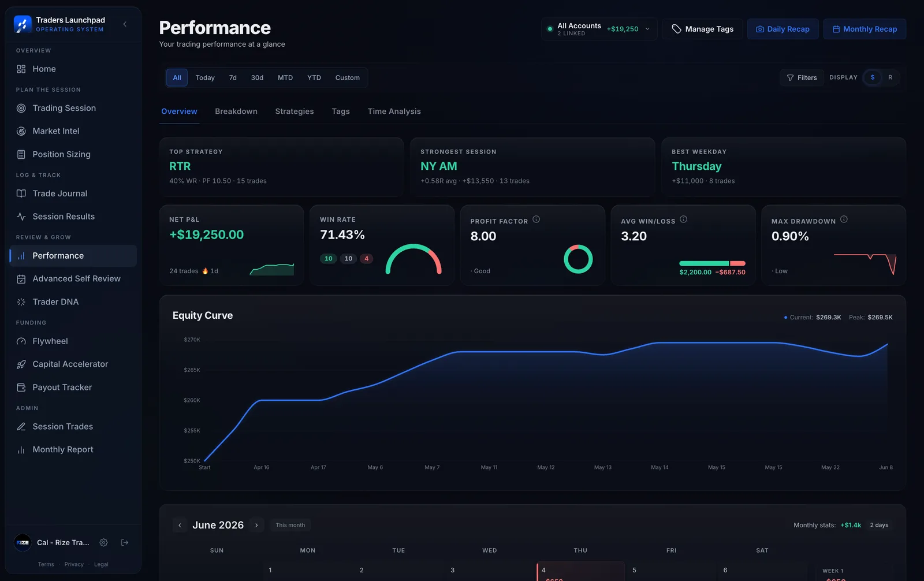Click the Strongest Session NY AM card
The height and width of the screenshot is (581, 924).
[532, 167]
